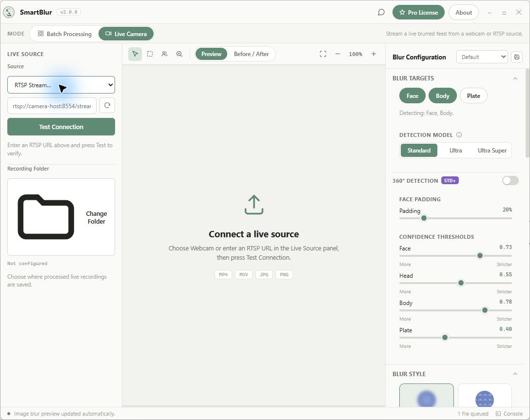Open the Default blur configuration dropdown
Viewport: 530px width, 420px height.
tap(482, 57)
